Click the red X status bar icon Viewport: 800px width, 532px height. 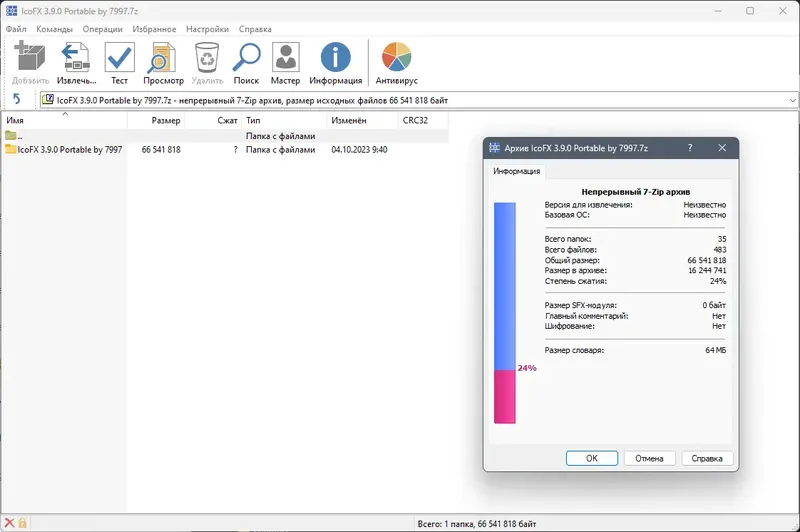(x=9, y=523)
